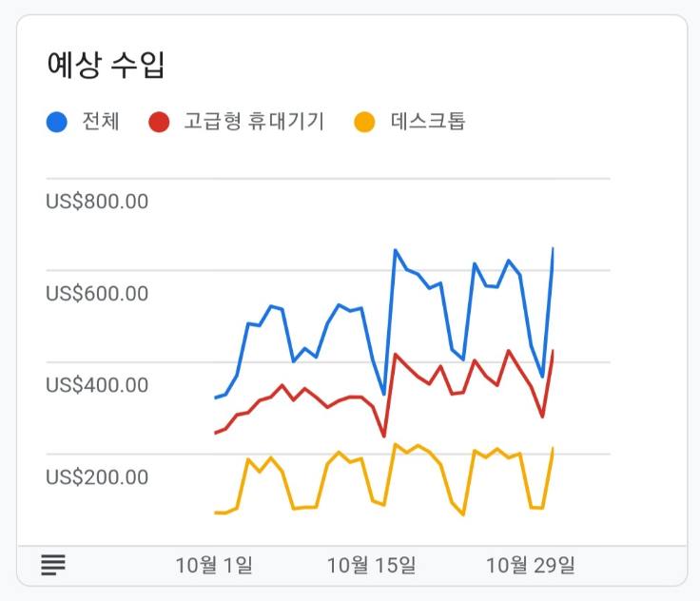700x601 pixels.
Task: Click the red 고급형 휴대기기 legend dot
Action: [x=159, y=122]
